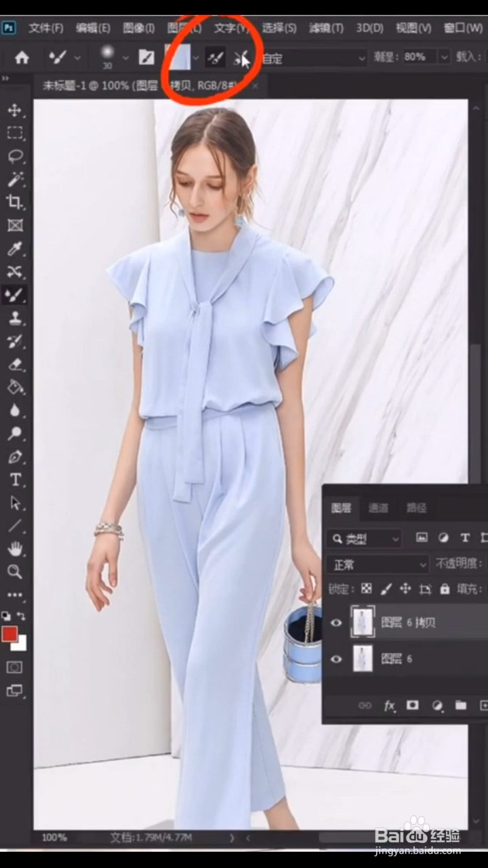Screen dimensions: 488x868
Task: Open the 潮湿 wet percentage dropdown arrow
Action: click(444, 58)
